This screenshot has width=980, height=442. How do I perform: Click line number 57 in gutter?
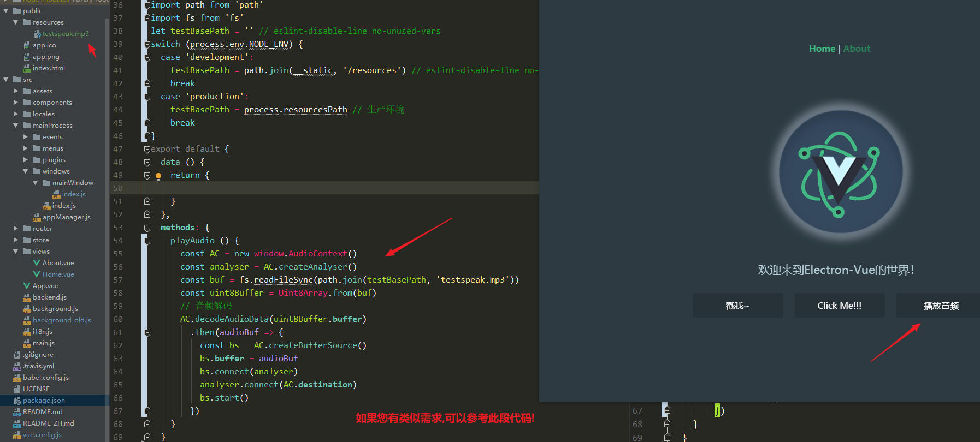click(x=118, y=280)
